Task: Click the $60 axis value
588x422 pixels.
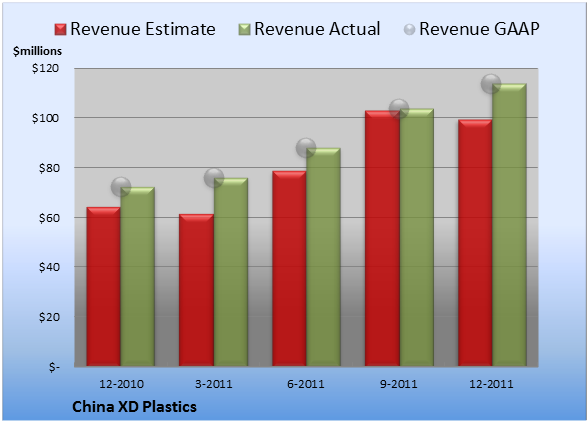Action: click(x=49, y=218)
